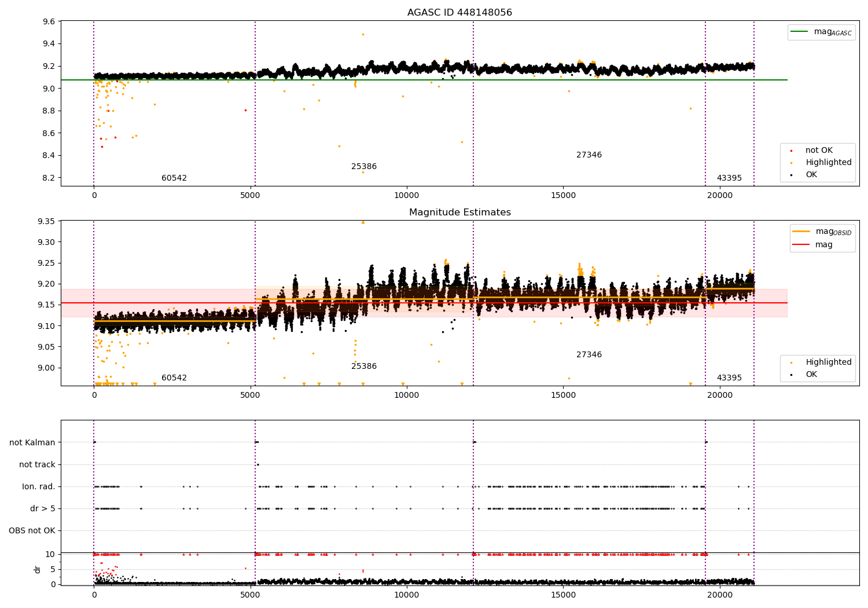Screen dimensions: 868x608
Task: Click the 9.05 y-axis tick label
Action: 46,347
